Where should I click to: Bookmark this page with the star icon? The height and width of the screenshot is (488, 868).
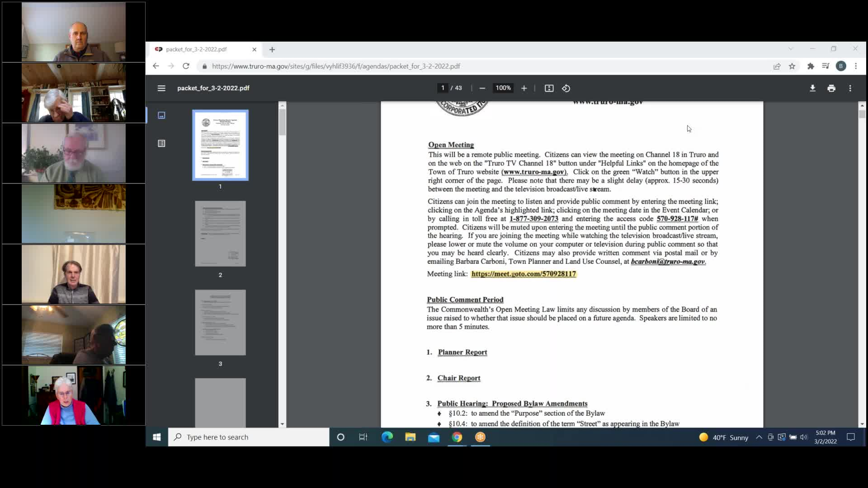792,66
